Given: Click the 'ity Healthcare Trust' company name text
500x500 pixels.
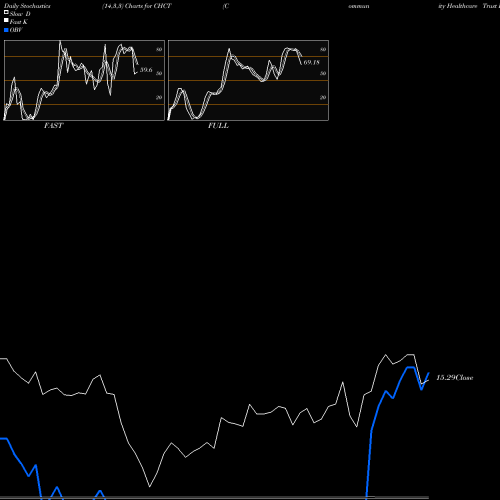Looking at the screenshot, I should click(469, 6).
